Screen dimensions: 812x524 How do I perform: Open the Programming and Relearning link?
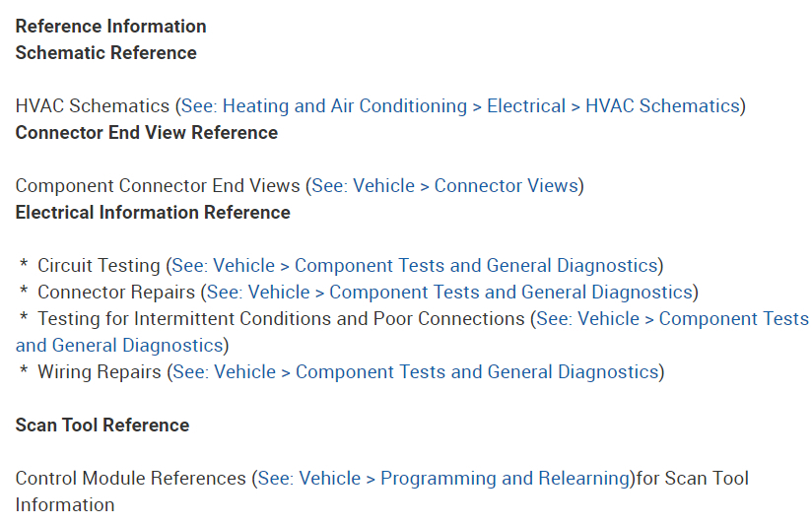point(443,478)
